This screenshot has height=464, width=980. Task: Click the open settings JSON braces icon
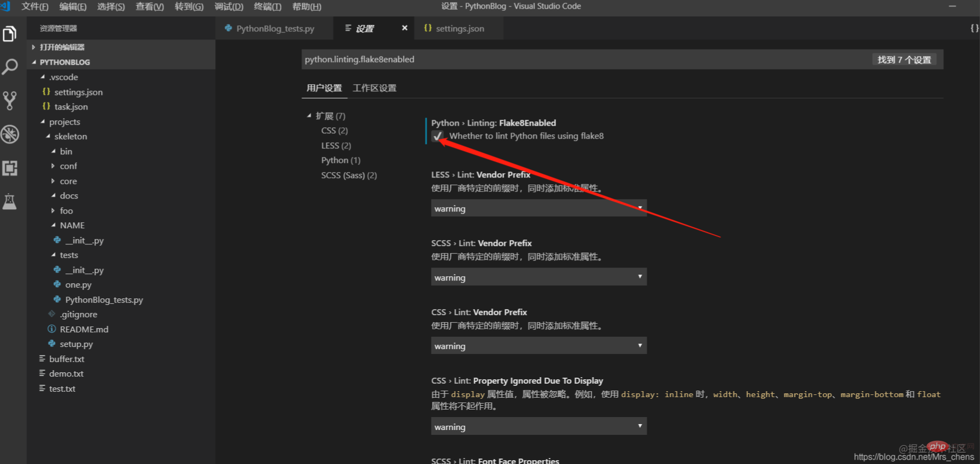pos(974,28)
